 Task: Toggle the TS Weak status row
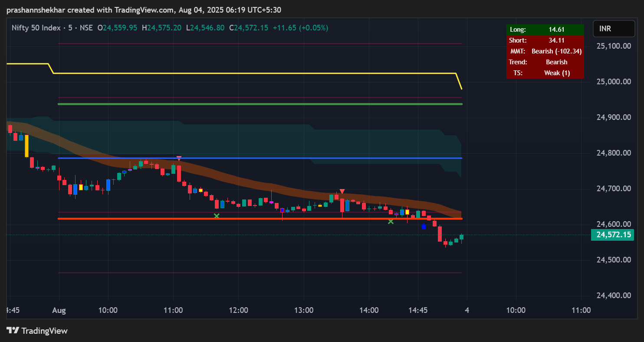(x=545, y=73)
